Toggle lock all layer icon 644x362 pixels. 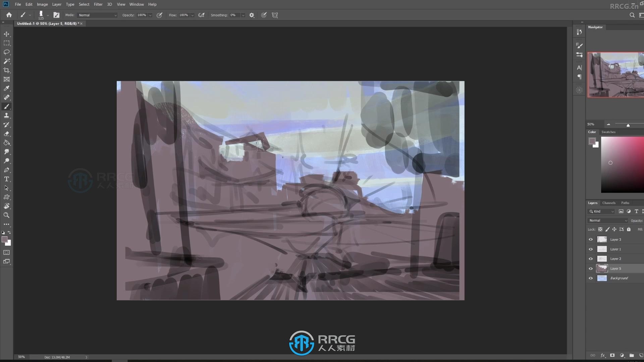tap(629, 230)
